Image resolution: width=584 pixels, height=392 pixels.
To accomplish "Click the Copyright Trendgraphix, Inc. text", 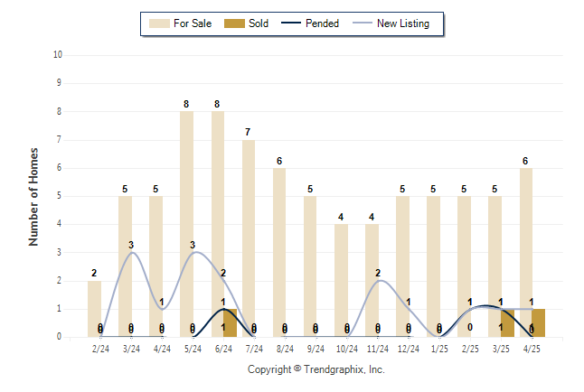I will 316,369.
